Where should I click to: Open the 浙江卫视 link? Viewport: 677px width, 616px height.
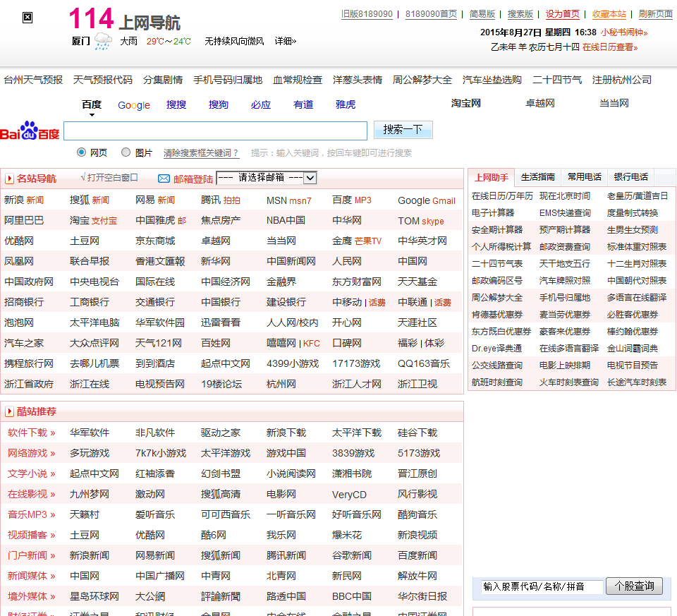click(x=417, y=384)
